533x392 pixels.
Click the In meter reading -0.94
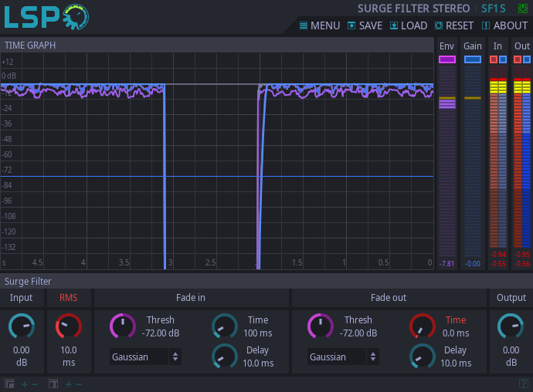pos(498,255)
